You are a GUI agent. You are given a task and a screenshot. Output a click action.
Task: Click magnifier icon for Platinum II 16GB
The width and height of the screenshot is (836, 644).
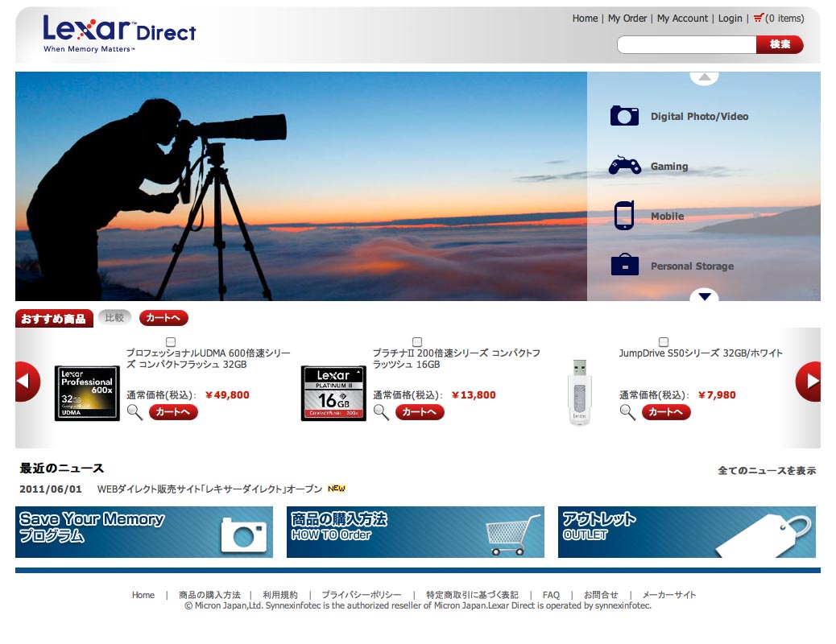coord(381,412)
